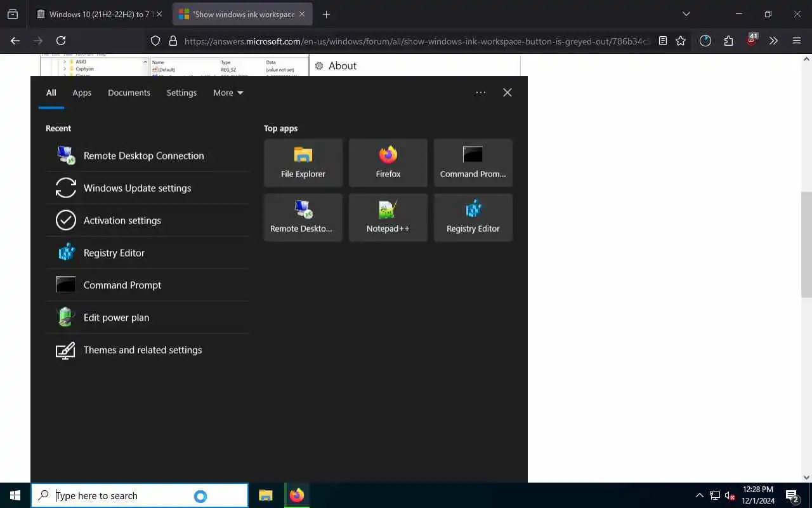The height and width of the screenshot is (508, 812).
Task: Click the About heading on the page
Action: 343,66
